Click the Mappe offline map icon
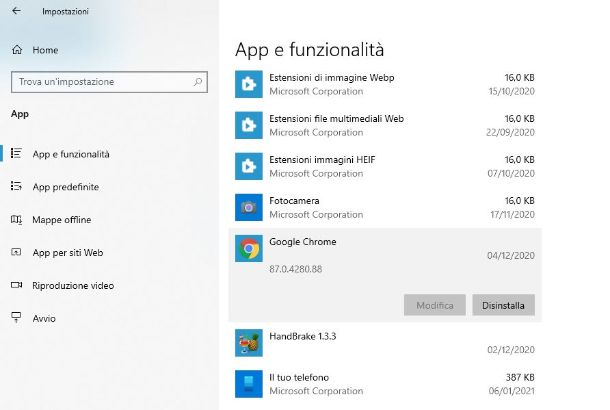 coord(16,219)
